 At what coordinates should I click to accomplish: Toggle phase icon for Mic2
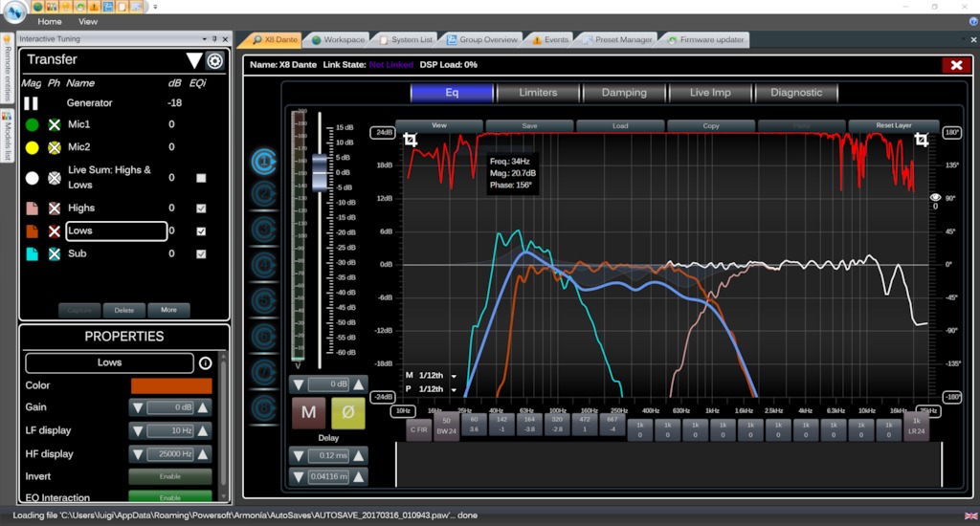pos(55,147)
